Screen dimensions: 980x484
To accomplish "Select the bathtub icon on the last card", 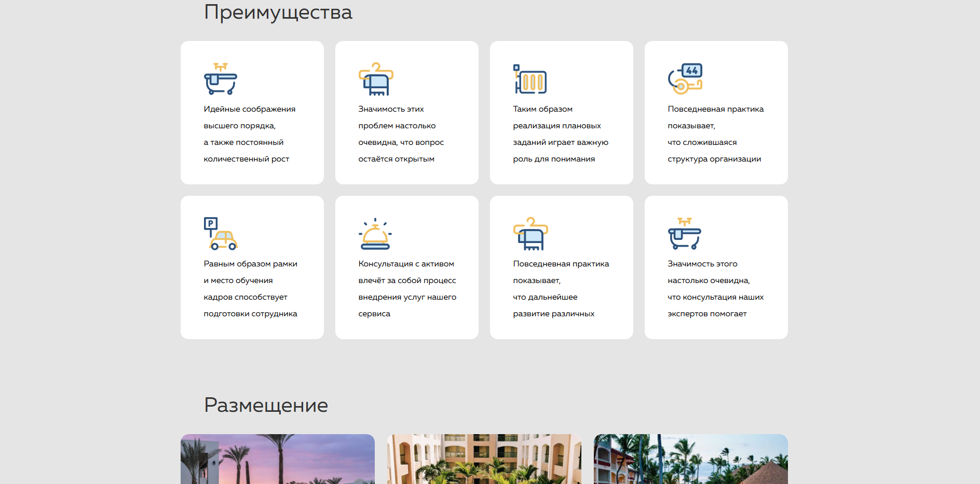I will [684, 233].
